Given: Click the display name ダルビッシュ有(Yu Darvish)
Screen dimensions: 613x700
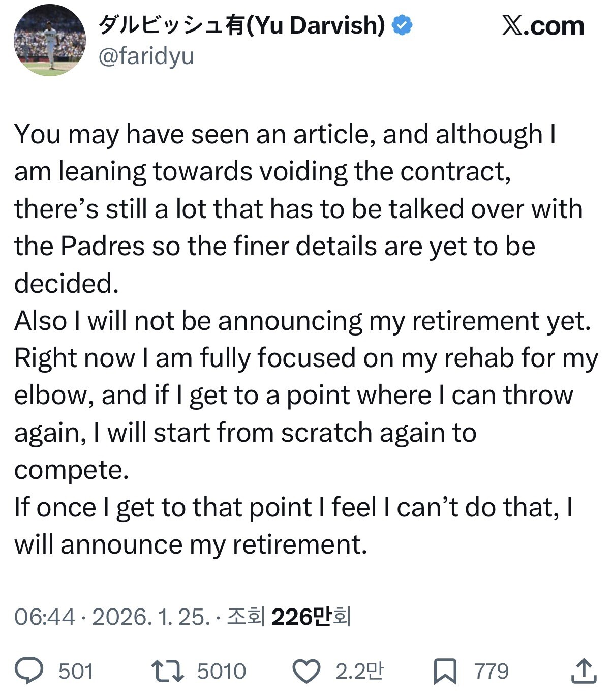Looking at the screenshot, I should (241, 25).
